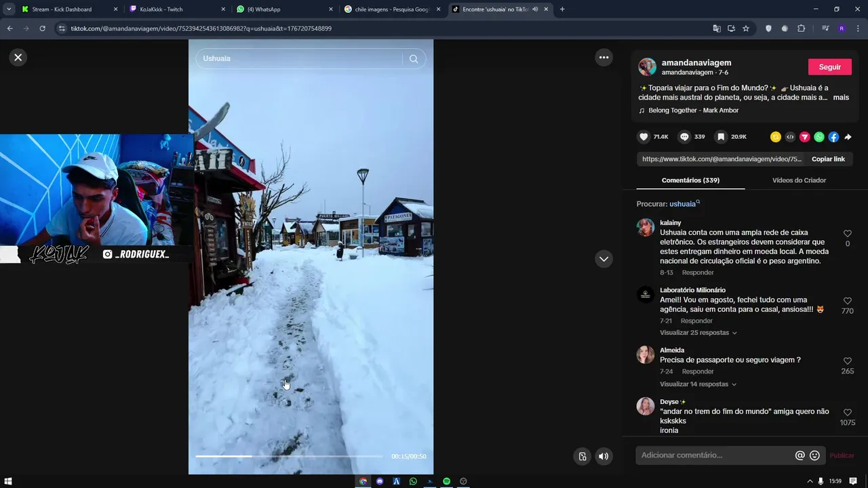The width and height of the screenshot is (868, 488).
Task: Open a new browser tab with plus
Action: [562, 9]
